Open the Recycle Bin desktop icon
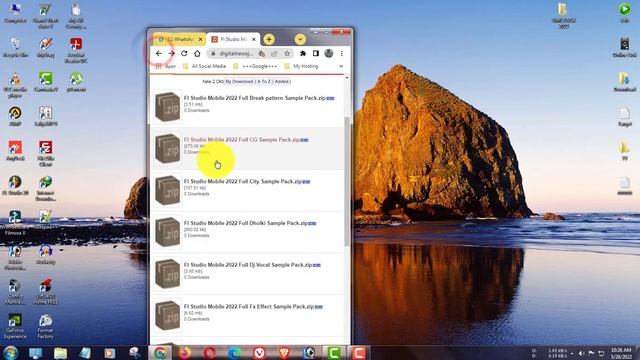The width and height of the screenshot is (640, 360). [x=15, y=48]
